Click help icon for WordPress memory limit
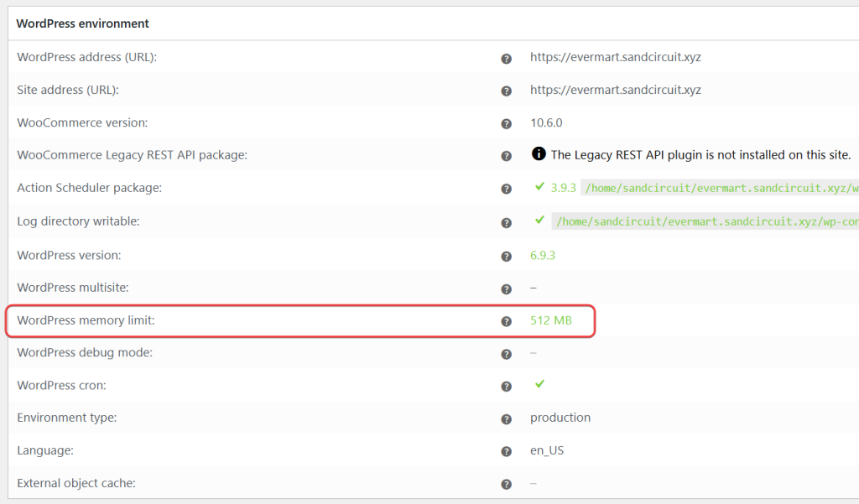 tap(506, 321)
